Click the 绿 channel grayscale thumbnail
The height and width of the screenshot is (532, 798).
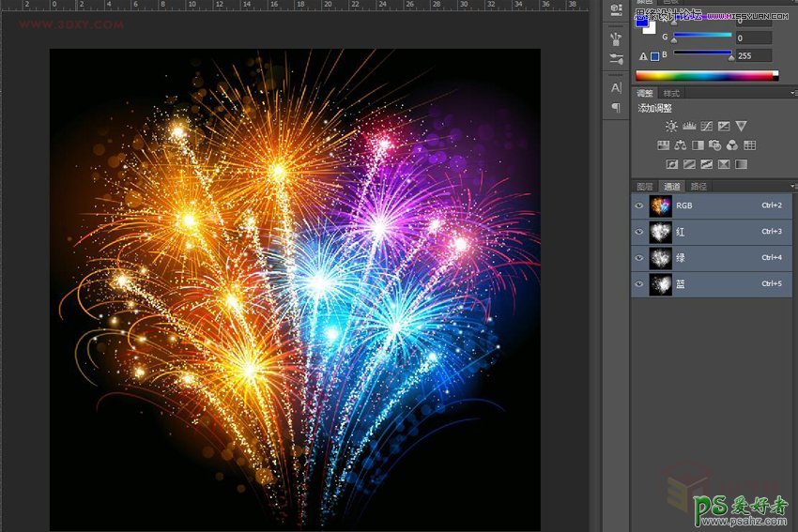coord(661,258)
